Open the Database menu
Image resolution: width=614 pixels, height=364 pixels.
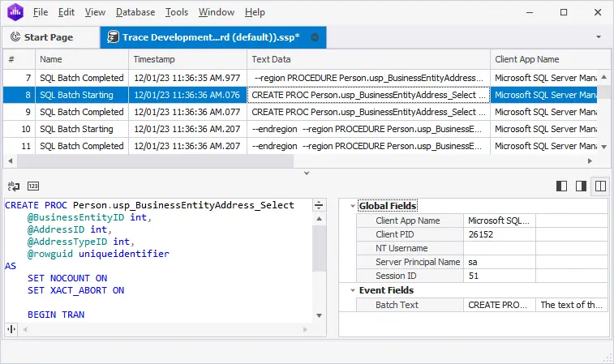(x=135, y=12)
